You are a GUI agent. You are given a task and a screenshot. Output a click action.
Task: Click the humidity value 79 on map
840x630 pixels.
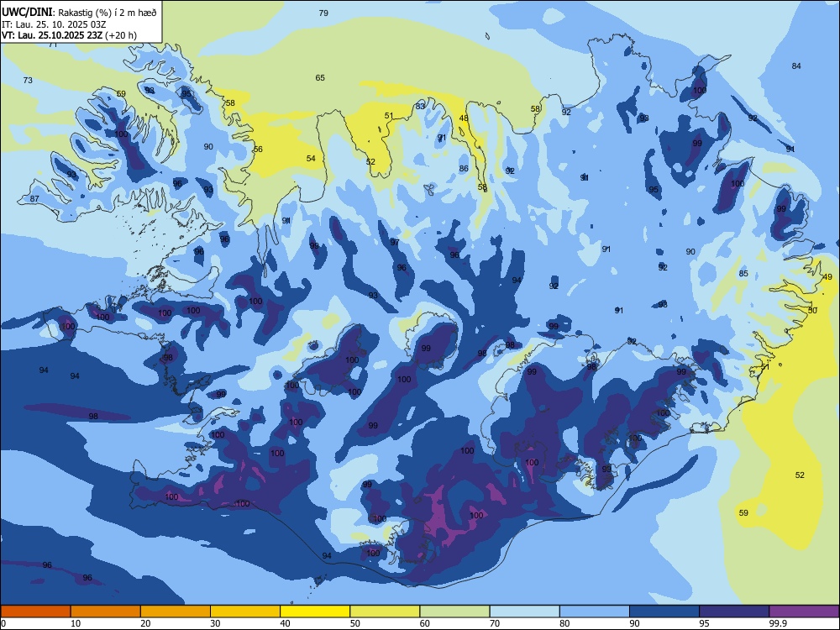(x=323, y=13)
